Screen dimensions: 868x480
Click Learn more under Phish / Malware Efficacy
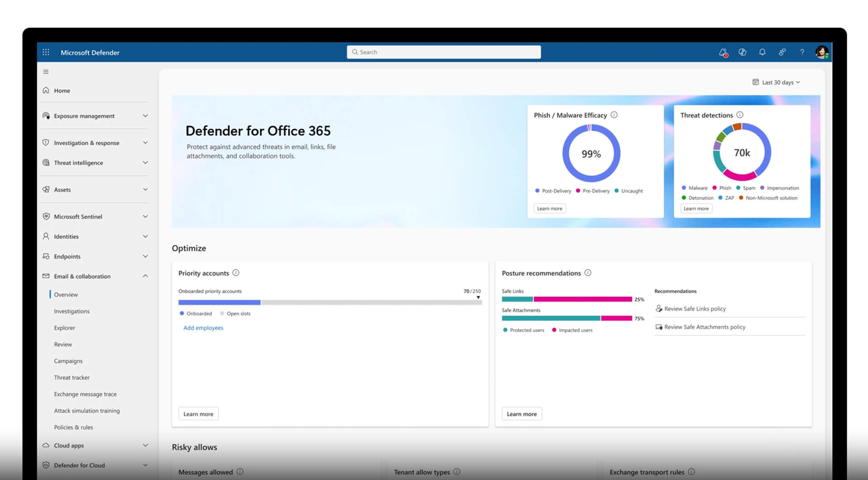[x=550, y=208]
